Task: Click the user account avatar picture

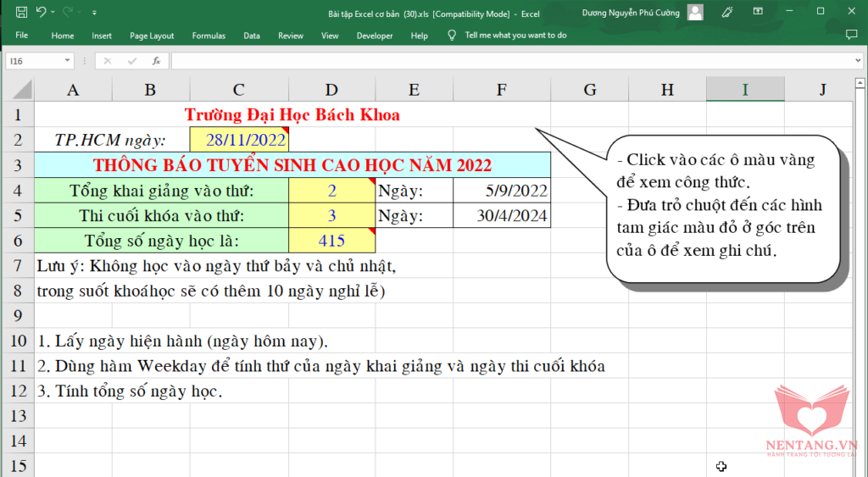Action: 695,13
